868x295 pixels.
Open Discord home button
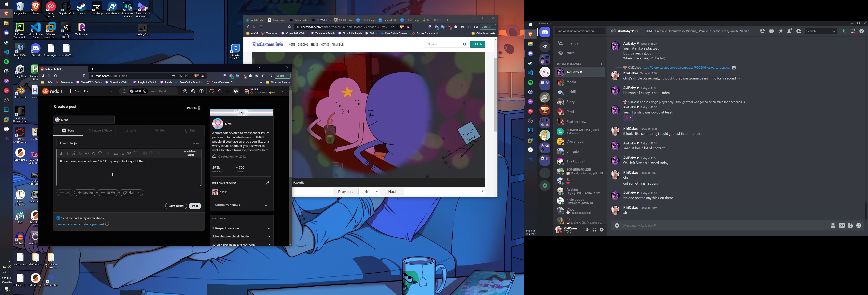pyautogui.click(x=545, y=32)
